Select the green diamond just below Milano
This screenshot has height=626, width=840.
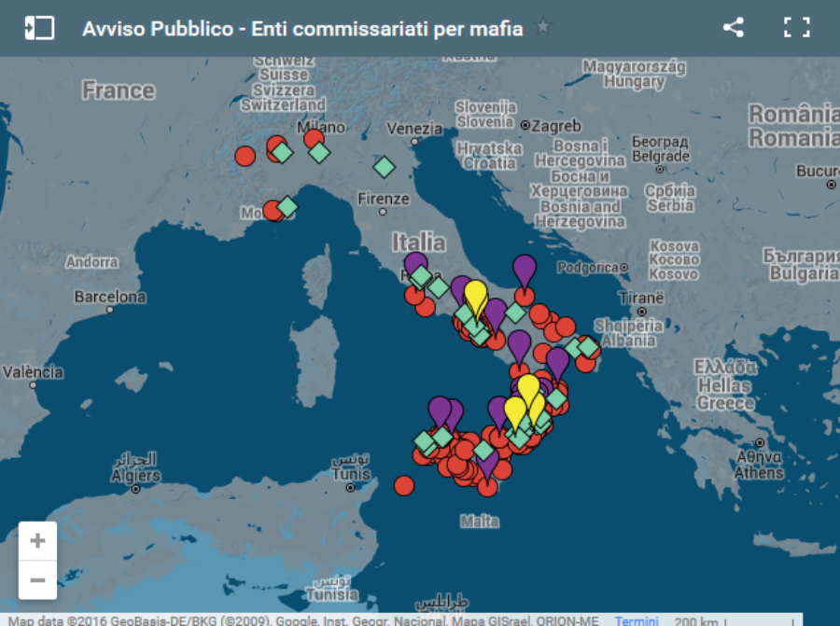tap(319, 153)
